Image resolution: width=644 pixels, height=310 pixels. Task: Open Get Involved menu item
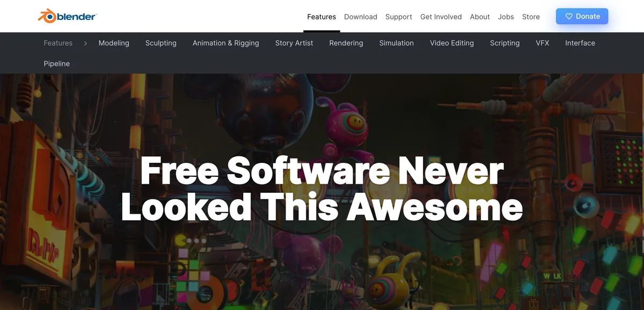(x=441, y=17)
